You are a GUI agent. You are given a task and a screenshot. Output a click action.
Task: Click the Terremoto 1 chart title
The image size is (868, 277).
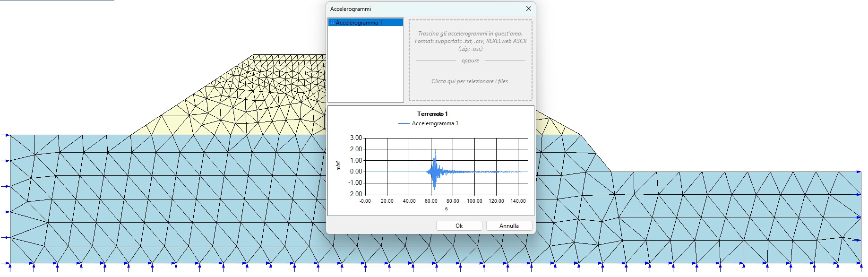click(x=432, y=114)
